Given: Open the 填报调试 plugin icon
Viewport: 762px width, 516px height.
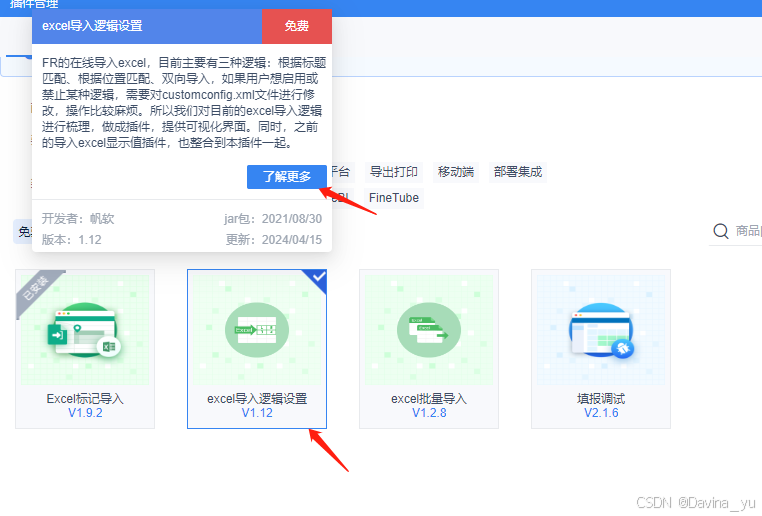Looking at the screenshot, I should coord(601,330).
